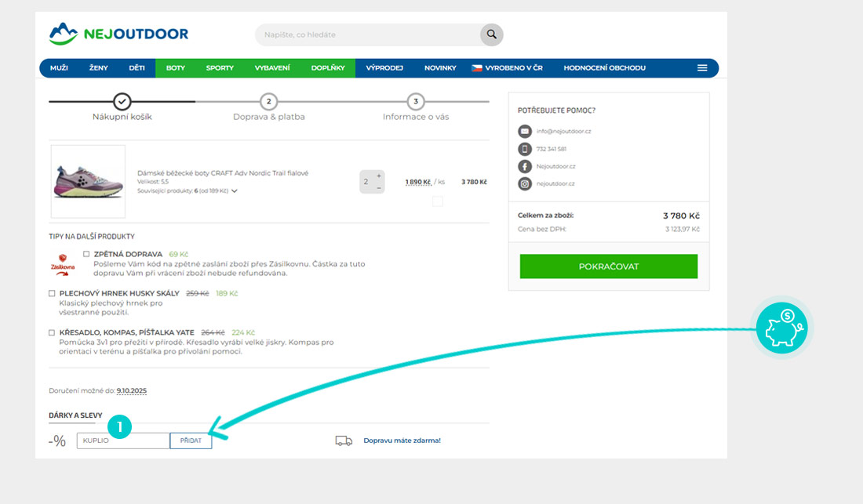The image size is (863, 504).
Task: Open the hamburger menu icon
Action: (x=702, y=68)
